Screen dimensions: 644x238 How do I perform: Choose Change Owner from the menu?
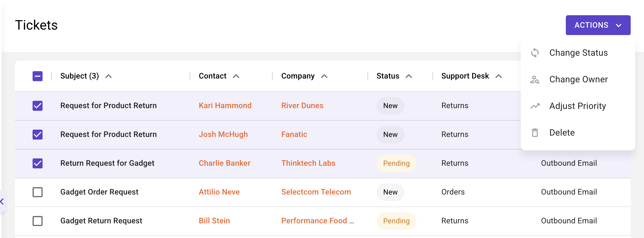click(578, 80)
